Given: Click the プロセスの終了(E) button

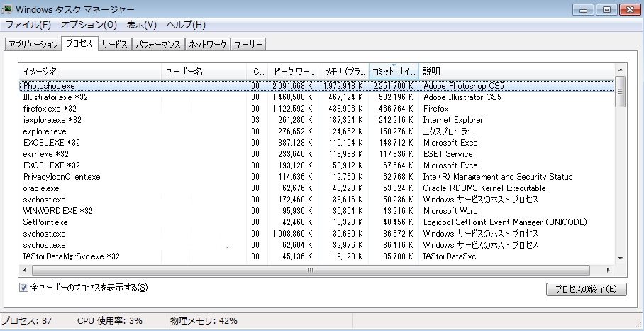Looking at the screenshot, I should click(586, 289).
